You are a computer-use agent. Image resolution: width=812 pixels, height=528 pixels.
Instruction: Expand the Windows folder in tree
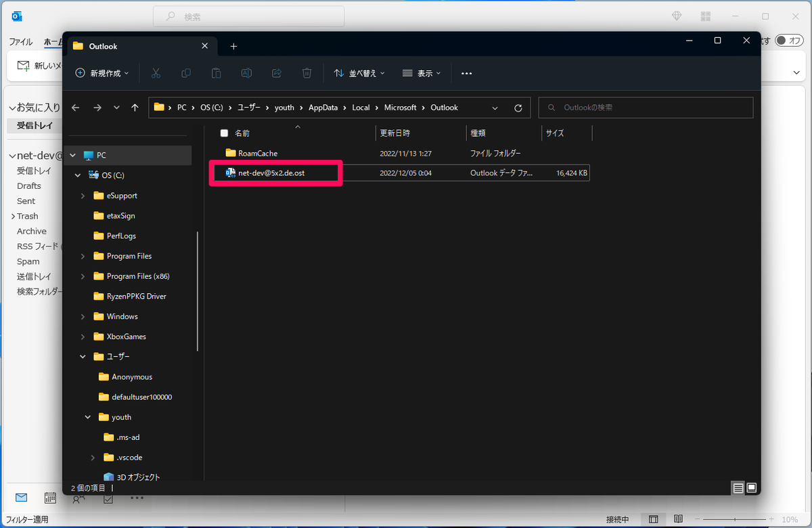click(83, 316)
